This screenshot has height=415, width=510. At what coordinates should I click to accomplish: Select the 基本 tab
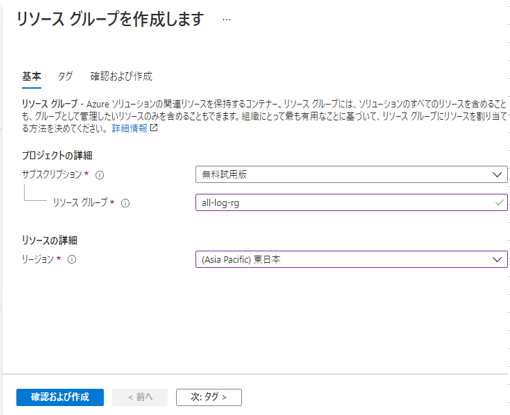click(32, 76)
